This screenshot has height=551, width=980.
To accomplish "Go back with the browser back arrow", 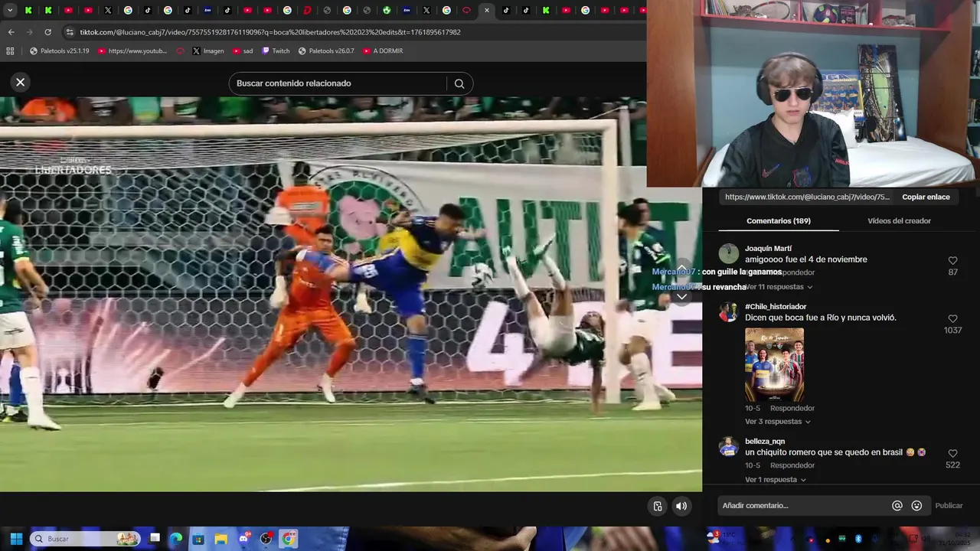I will pyautogui.click(x=11, y=32).
